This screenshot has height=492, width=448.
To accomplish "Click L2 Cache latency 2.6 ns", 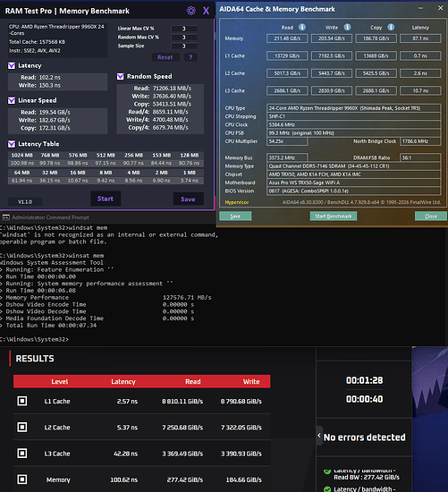I will point(420,73).
